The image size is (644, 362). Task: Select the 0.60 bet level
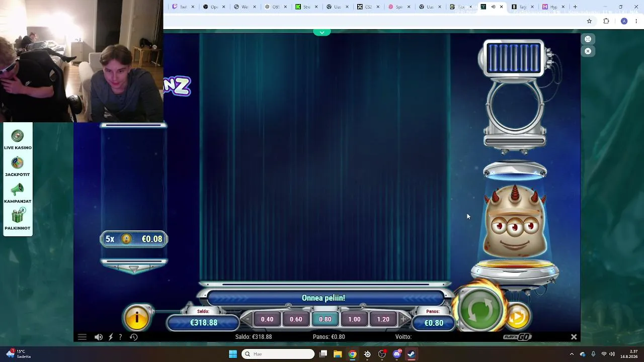tap(296, 319)
